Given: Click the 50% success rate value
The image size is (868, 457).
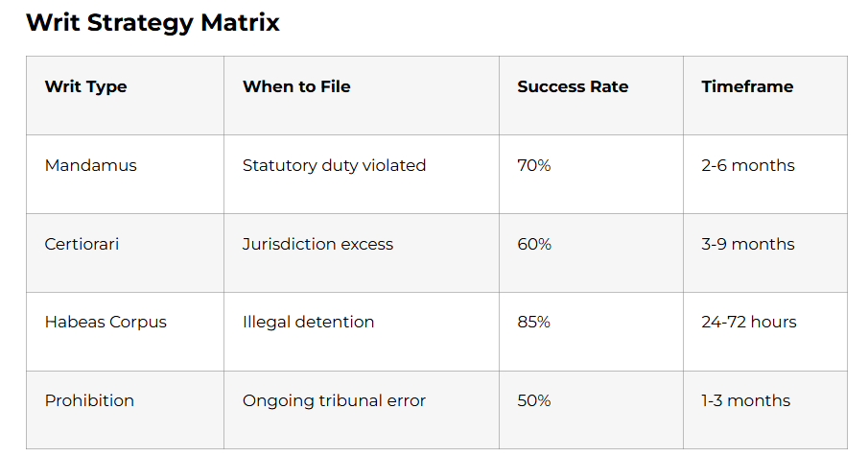Looking at the screenshot, I should pyautogui.click(x=534, y=400).
